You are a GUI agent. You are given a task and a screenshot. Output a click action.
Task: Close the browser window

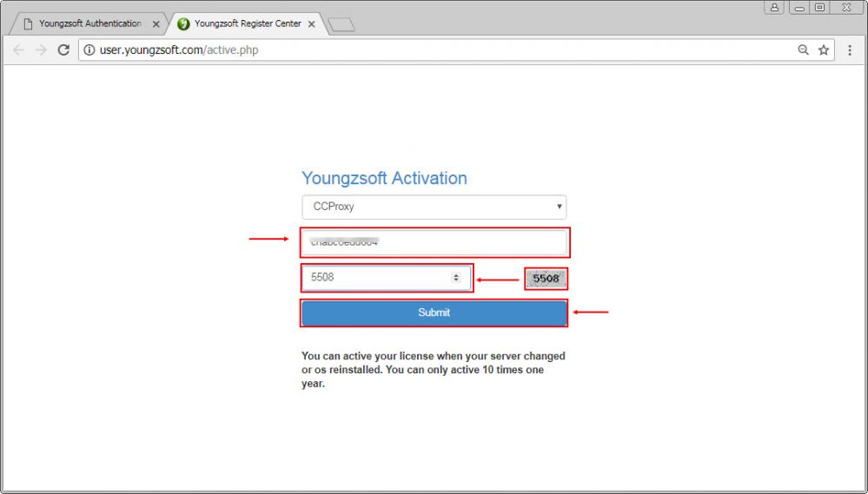(846, 7)
